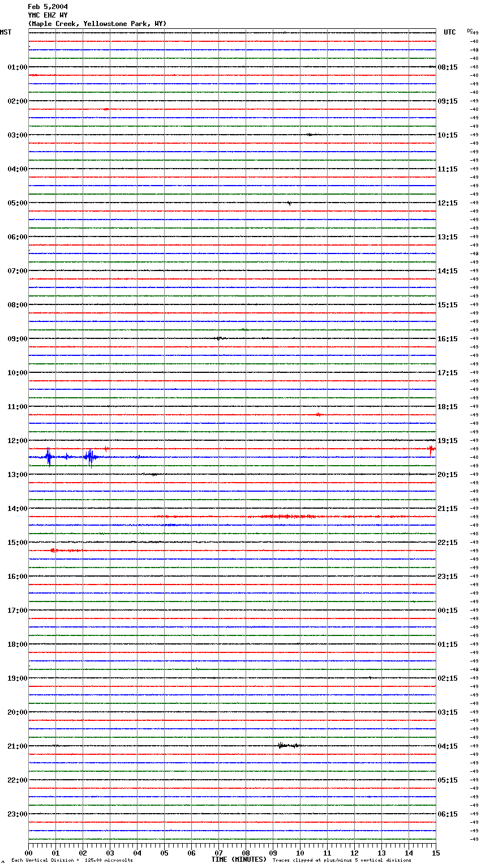
Task: Click the 14:15 UTC time label
Action: (x=448, y=271)
